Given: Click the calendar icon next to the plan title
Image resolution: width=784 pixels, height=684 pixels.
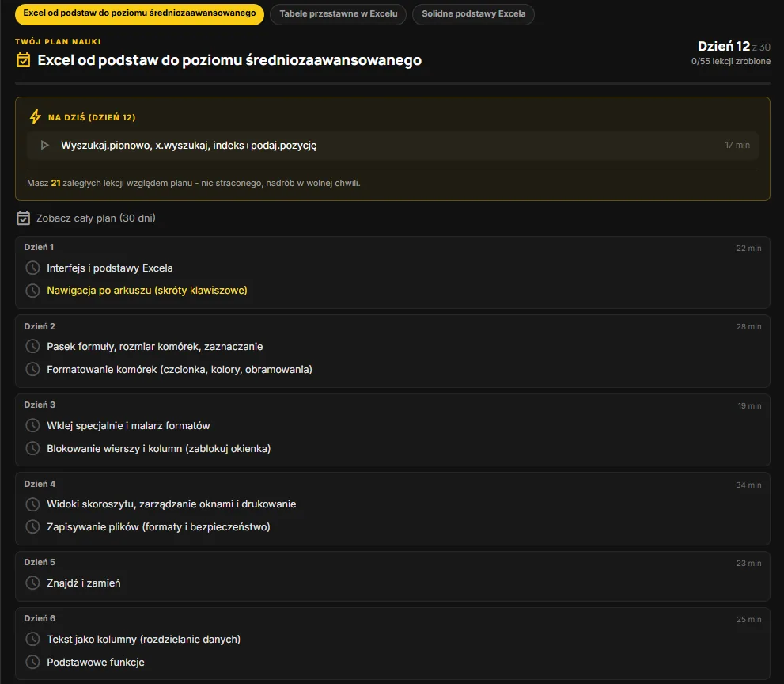Looking at the screenshot, I should click(x=23, y=59).
